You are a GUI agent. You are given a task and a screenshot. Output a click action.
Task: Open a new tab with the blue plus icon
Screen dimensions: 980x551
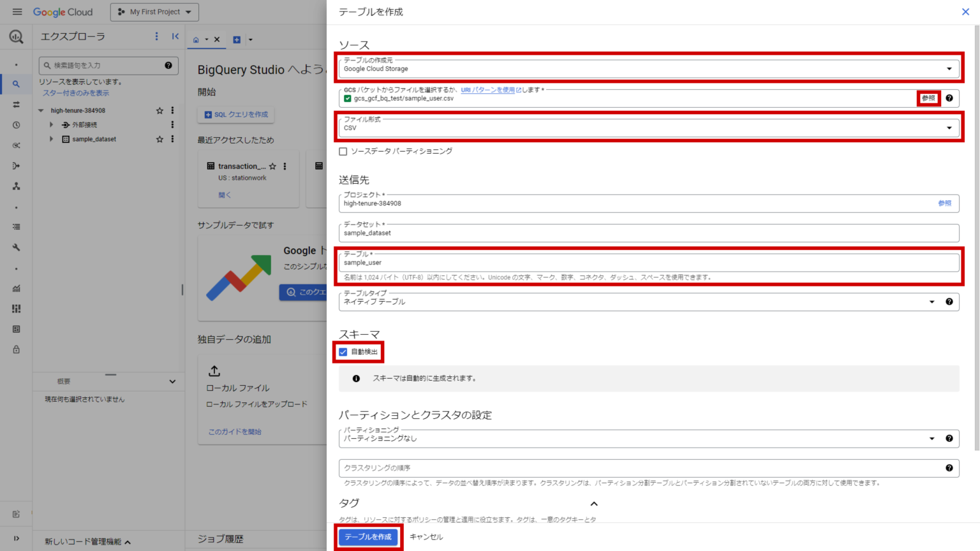(236, 40)
